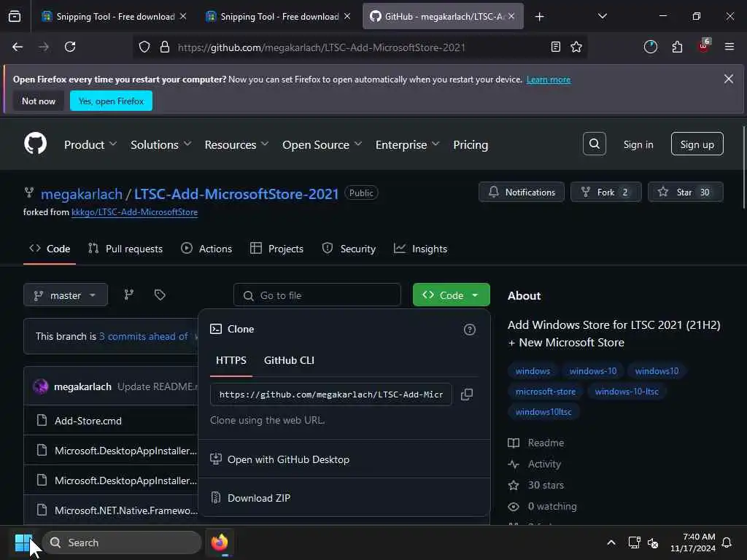Toggle Firefox reader view icon

(555, 47)
